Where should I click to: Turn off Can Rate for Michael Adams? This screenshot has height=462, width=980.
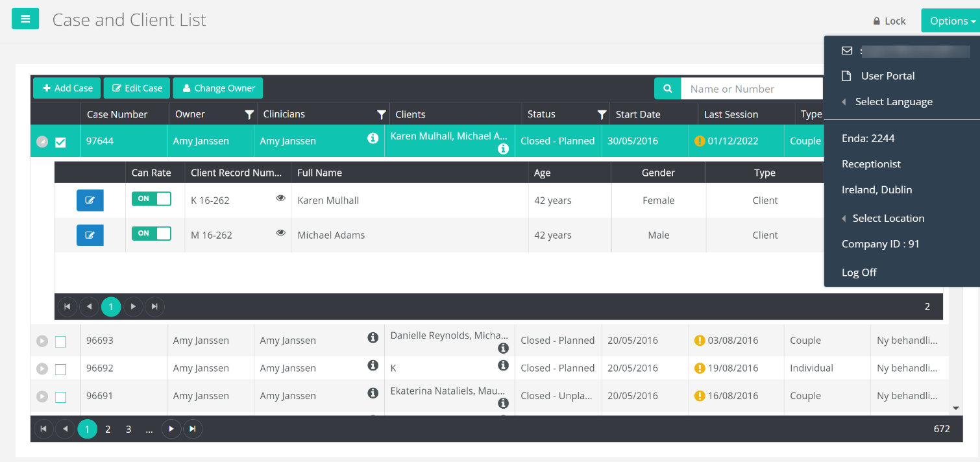tap(151, 234)
